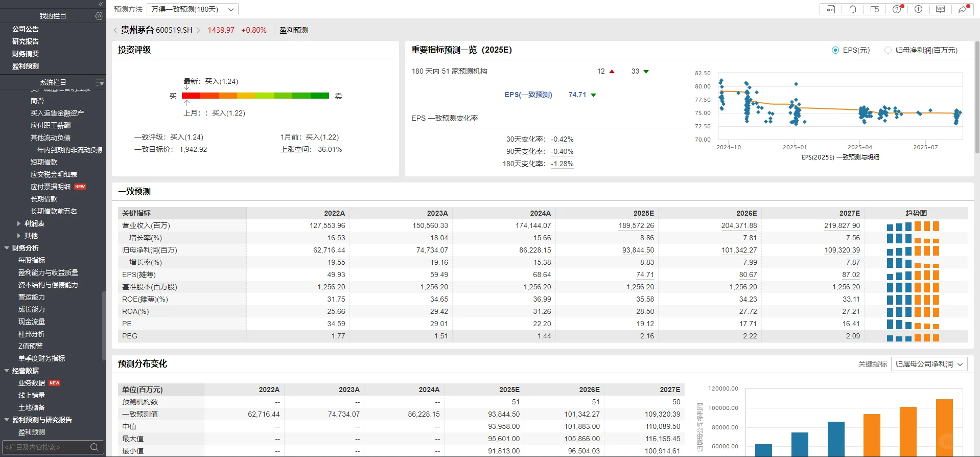
Task: Collapse the left sidebar with double chevron
Action: point(101,4)
